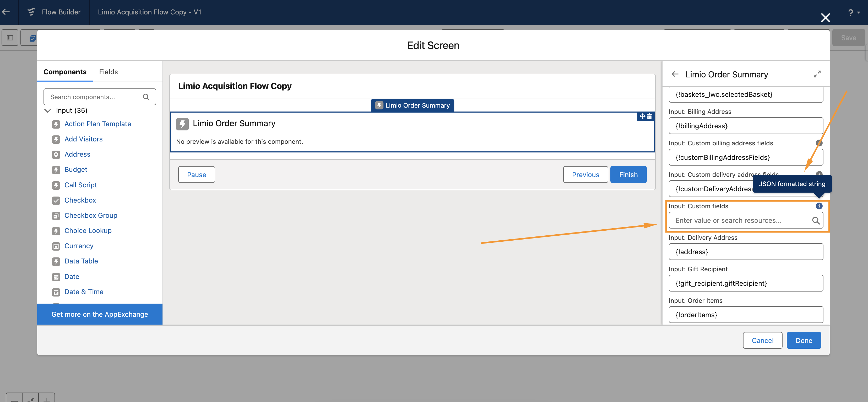Click the Add Visitors lightning icon
This screenshot has height=402, width=868.
coord(56,139)
